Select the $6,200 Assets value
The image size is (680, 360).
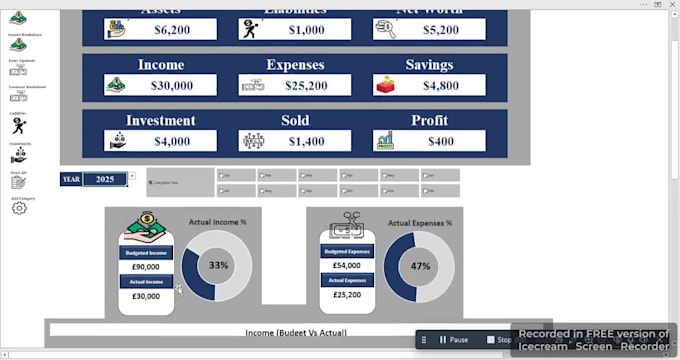point(172,29)
